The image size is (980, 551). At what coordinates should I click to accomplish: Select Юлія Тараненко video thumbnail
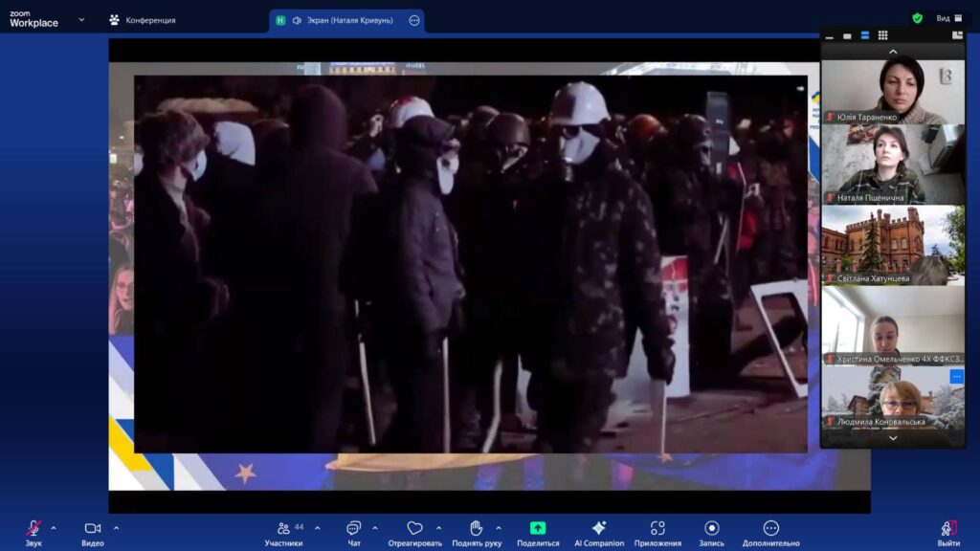tap(892, 88)
